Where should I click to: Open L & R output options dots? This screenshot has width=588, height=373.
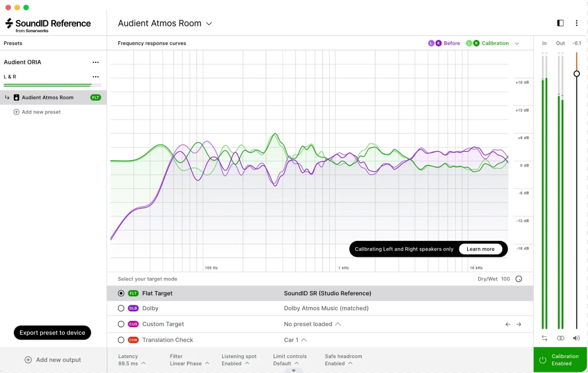pyautogui.click(x=96, y=77)
